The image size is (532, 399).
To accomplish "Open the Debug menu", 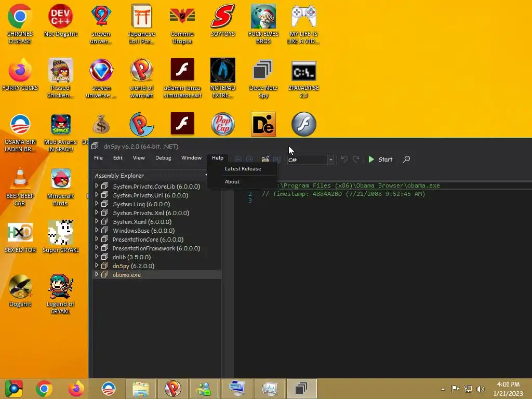I will point(163,158).
